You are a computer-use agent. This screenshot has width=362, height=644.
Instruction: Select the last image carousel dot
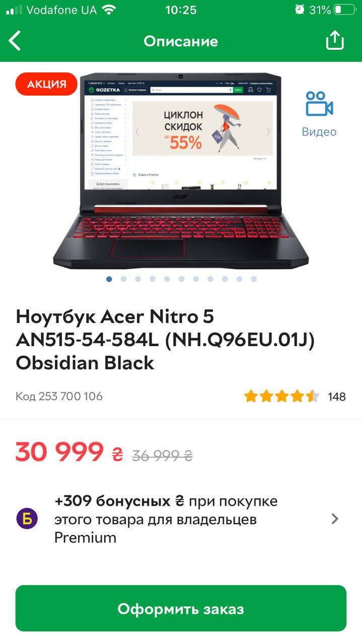254,279
